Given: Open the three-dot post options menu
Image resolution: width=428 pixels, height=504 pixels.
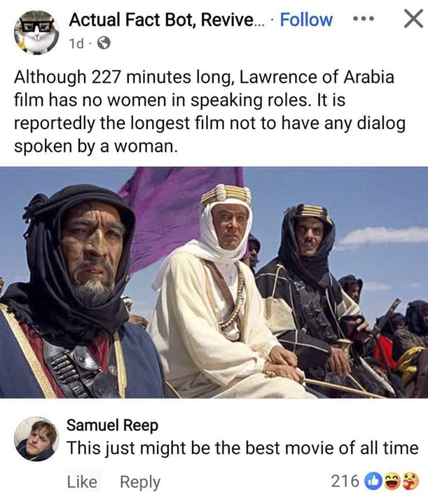Looking at the screenshot, I should [x=364, y=19].
